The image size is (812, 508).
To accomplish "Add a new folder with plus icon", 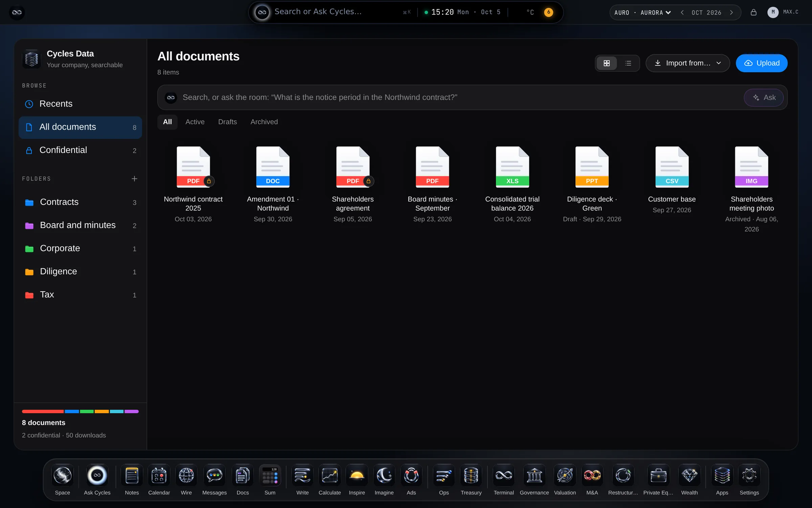I will pyautogui.click(x=134, y=178).
